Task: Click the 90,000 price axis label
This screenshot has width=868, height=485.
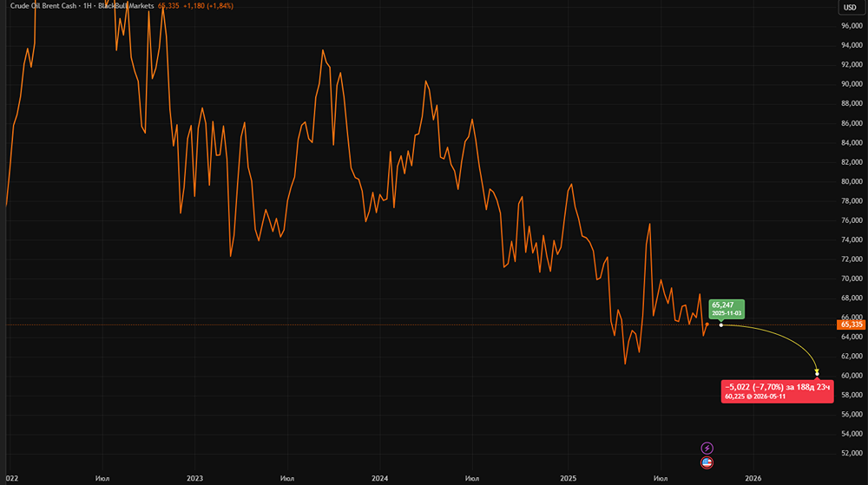Action: click(852, 84)
